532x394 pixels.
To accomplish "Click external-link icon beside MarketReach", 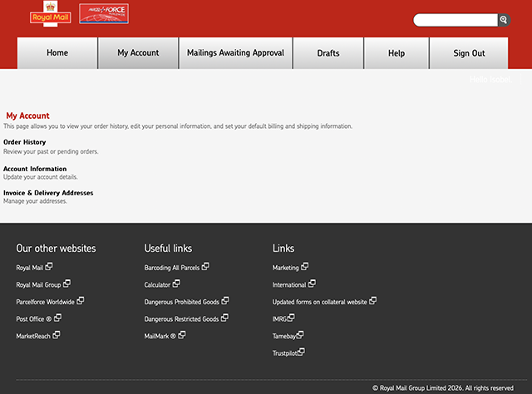I will click(57, 336).
